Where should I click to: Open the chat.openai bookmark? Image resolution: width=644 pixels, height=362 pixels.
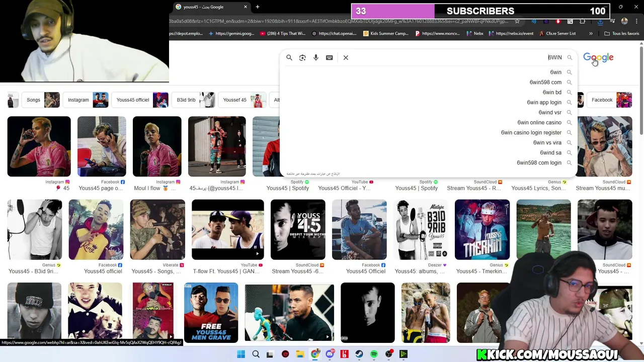(x=334, y=34)
